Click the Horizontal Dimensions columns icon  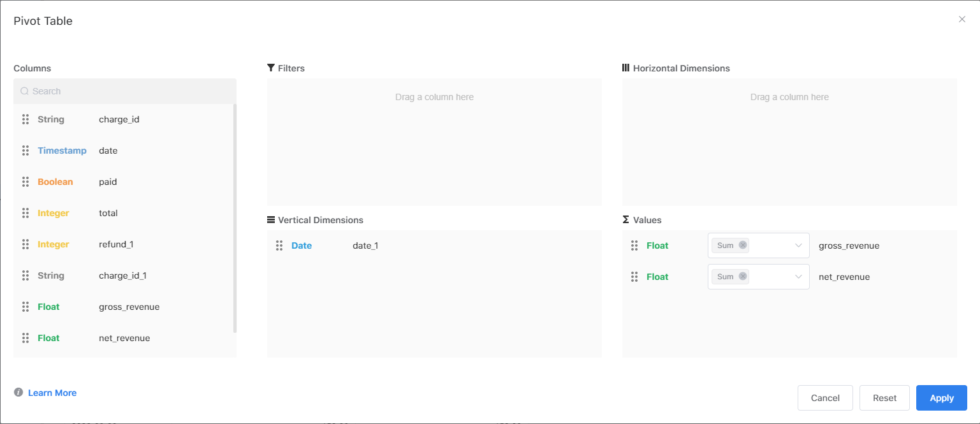pyautogui.click(x=625, y=68)
